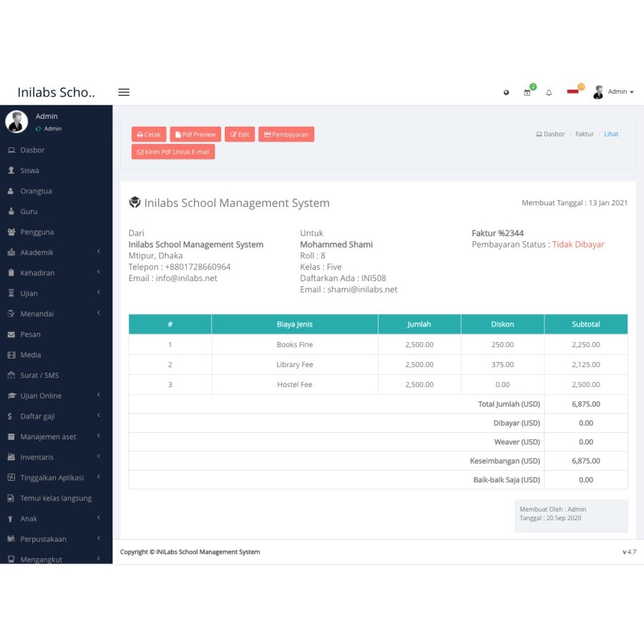This screenshot has height=644, width=644.
Task: Select Siswa from the sidebar menu
Action: pos(30,170)
